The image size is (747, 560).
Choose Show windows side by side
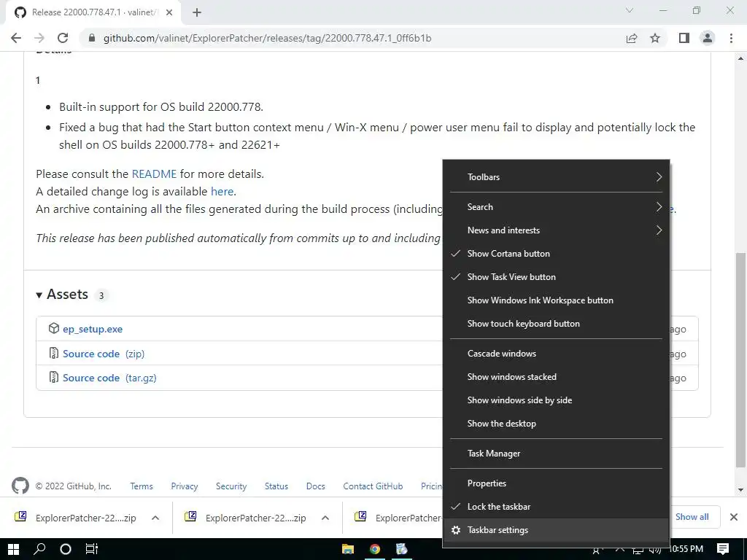tap(556, 400)
